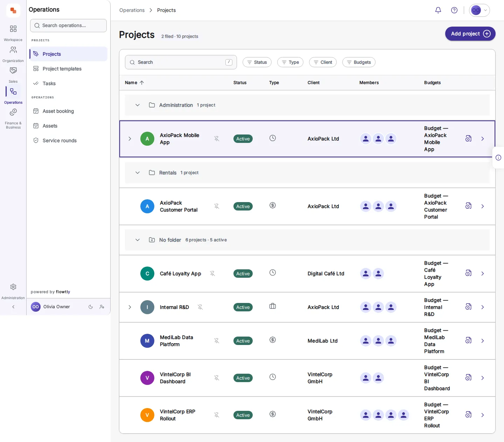Open the info side panel icon
Image resolution: width=504 pixels, height=442 pixels.
click(498, 158)
